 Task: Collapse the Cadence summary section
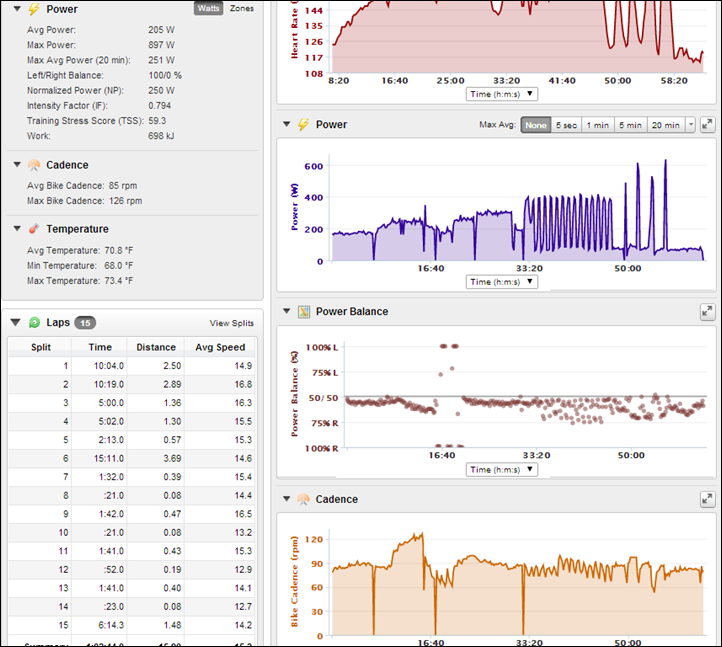(x=17, y=164)
